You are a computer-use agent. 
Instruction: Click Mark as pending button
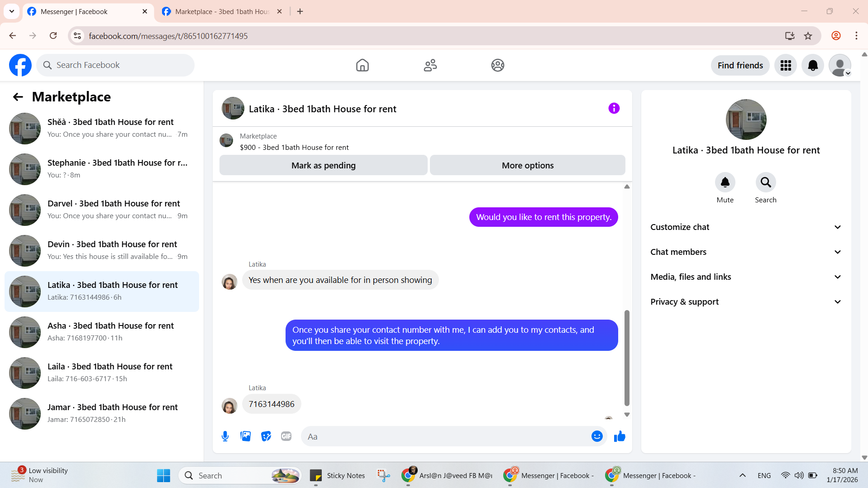323,165
